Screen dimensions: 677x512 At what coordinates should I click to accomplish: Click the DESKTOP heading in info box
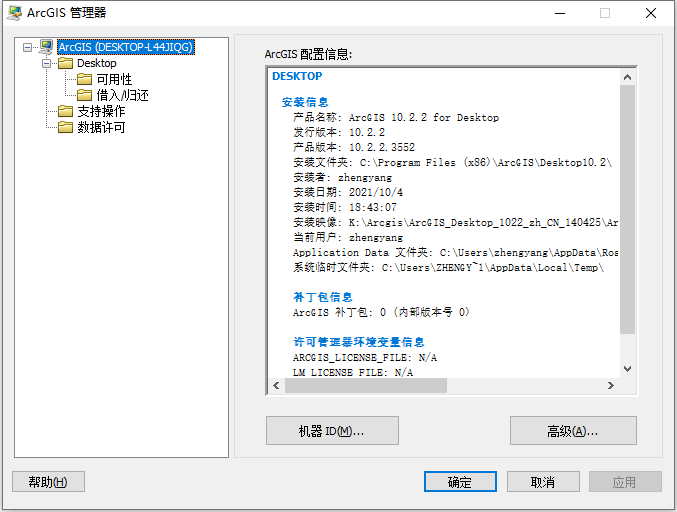(297, 76)
